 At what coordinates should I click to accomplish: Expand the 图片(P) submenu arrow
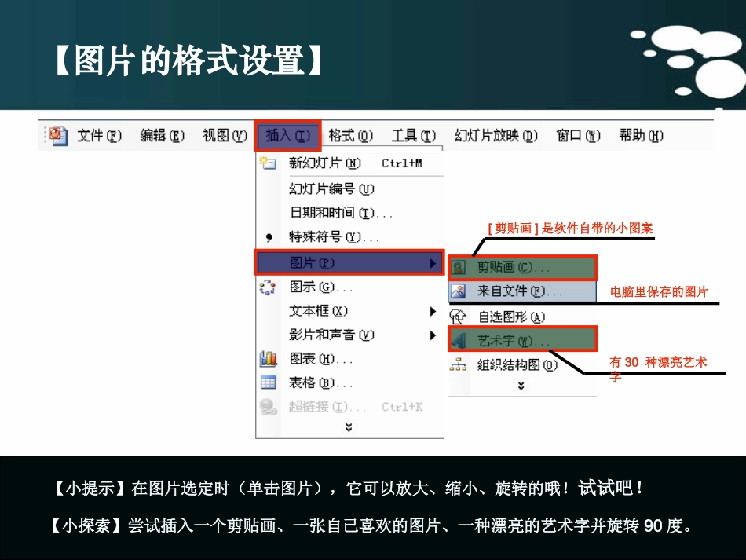click(433, 263)
